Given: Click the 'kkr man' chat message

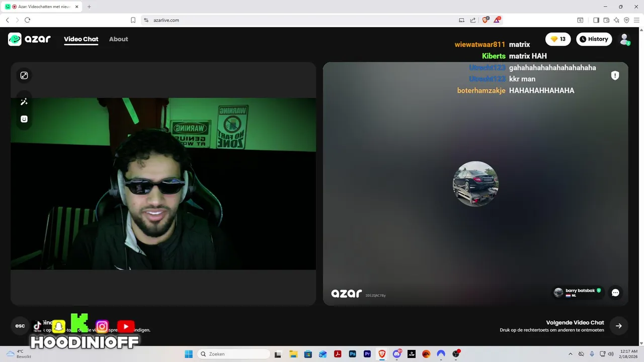Looking at the screenshot, I should [x=522, y=79].
